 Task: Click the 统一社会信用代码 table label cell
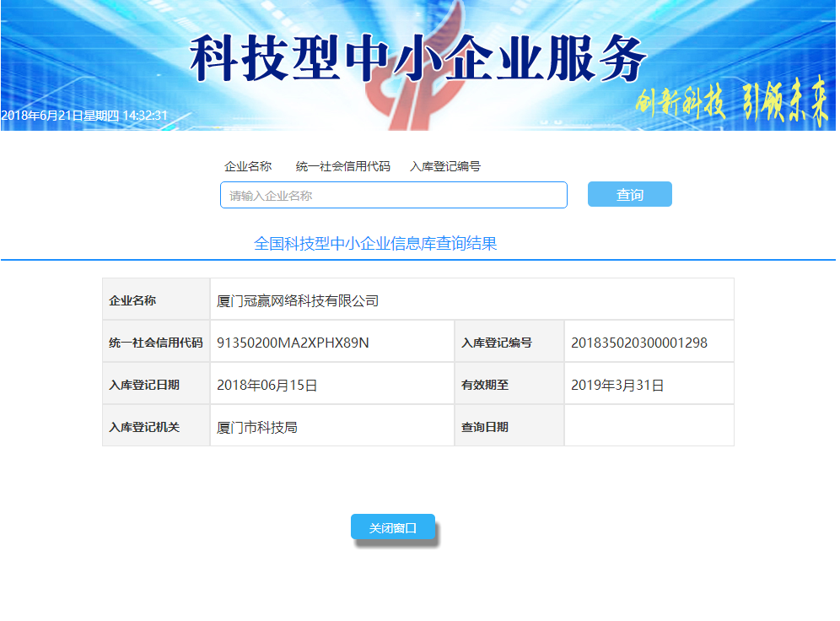pyautogui.click(x=156, y=342)
